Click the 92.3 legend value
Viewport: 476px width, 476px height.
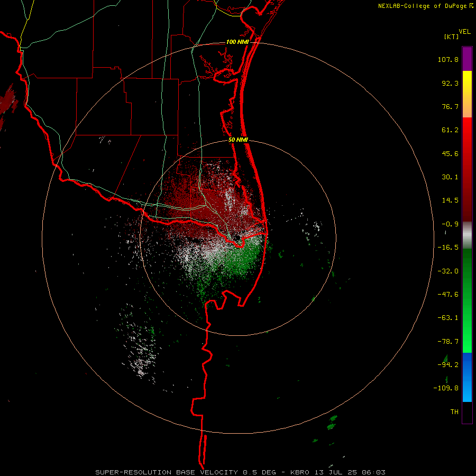coord(450,83)
